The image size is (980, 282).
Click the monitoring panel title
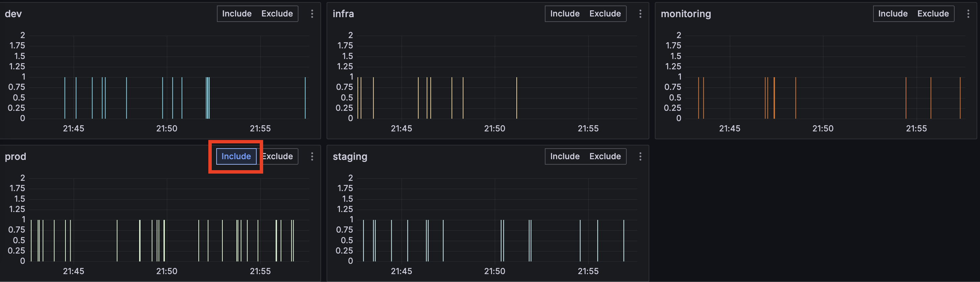click(x=686, y=14)
